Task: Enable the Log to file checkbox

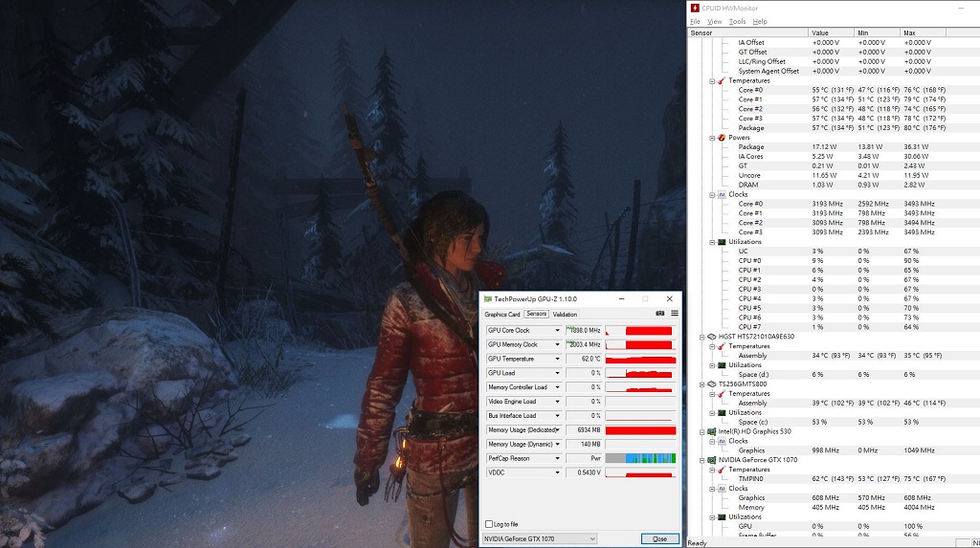Action: tap(489, 524)
